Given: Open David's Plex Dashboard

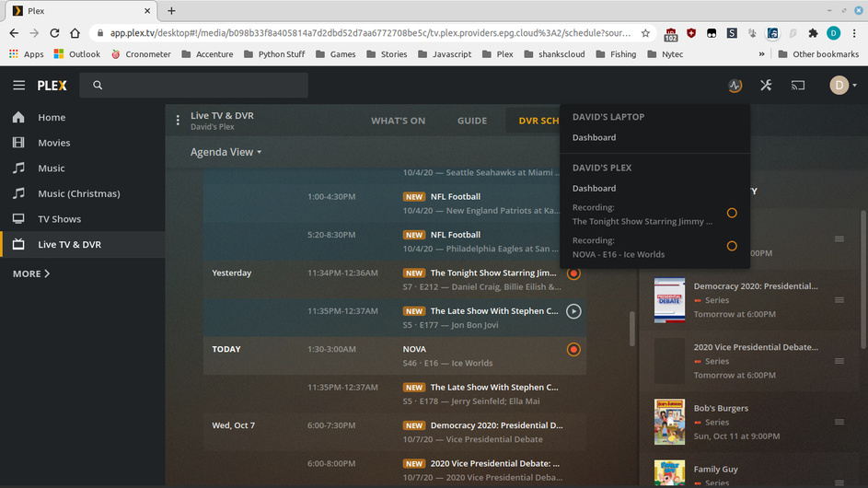Looking at the screenshot, I should (594, 189).
